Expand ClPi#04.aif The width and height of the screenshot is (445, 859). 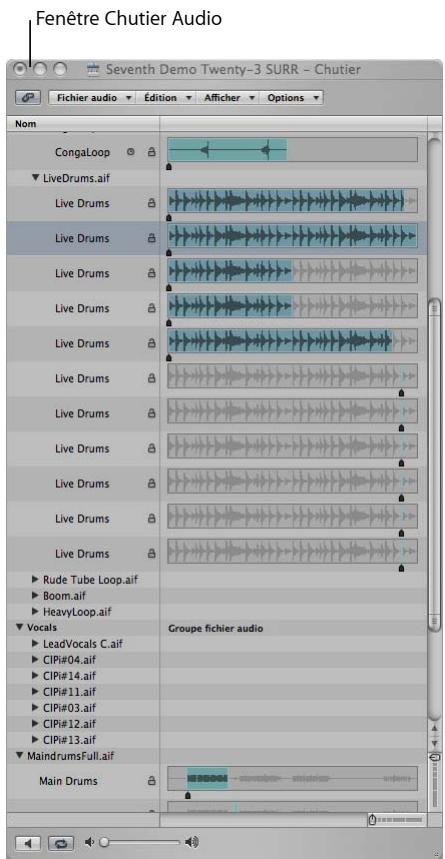(36, 660)
